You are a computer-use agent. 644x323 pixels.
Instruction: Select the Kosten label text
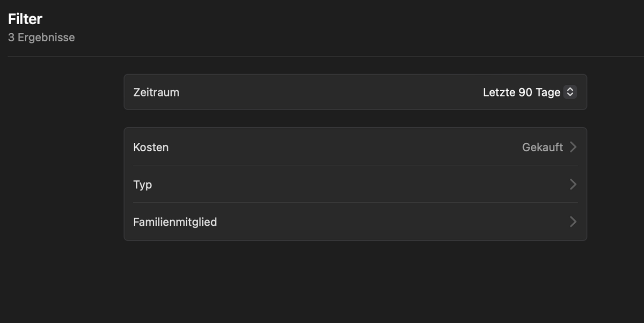coord(151,147)
